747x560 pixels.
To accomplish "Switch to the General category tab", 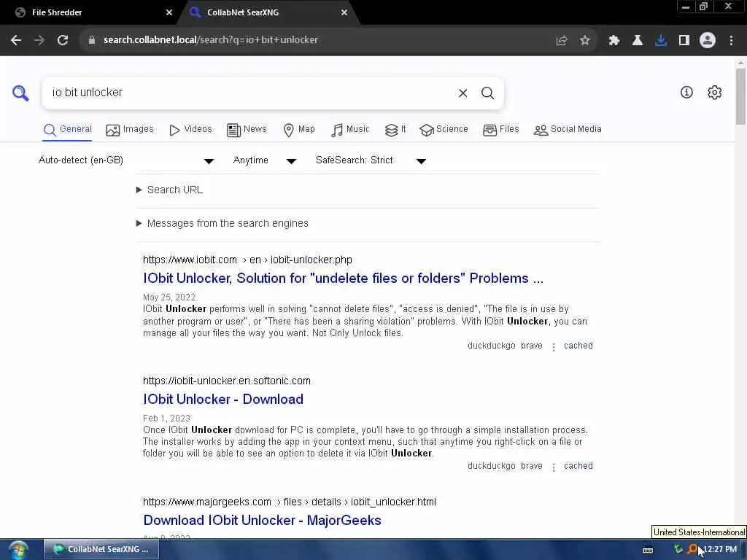I will [68, 130].
